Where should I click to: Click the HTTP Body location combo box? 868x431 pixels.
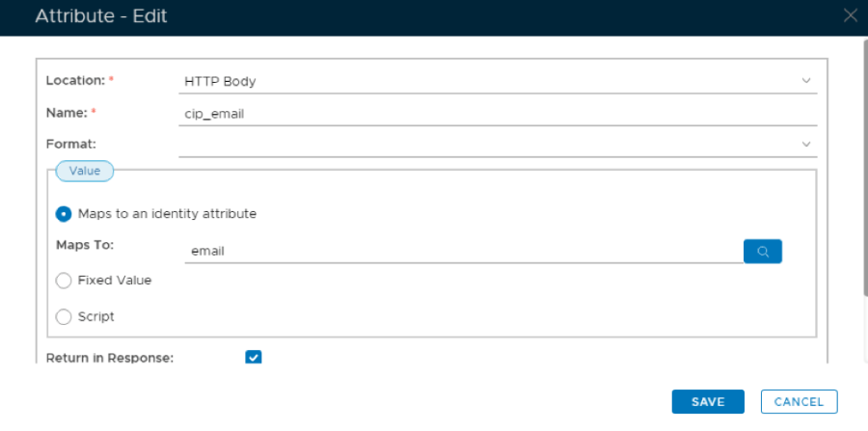pos(482,81)
